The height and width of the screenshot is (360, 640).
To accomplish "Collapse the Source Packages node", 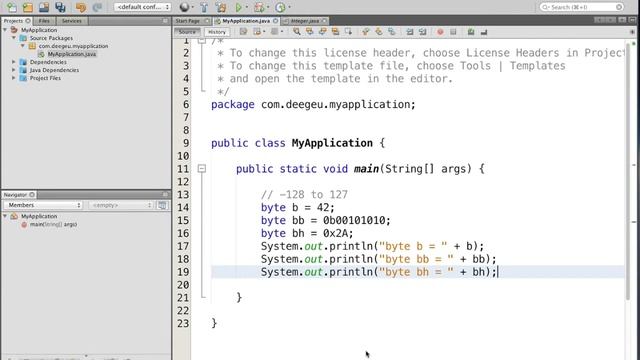I will coord(14,38).
